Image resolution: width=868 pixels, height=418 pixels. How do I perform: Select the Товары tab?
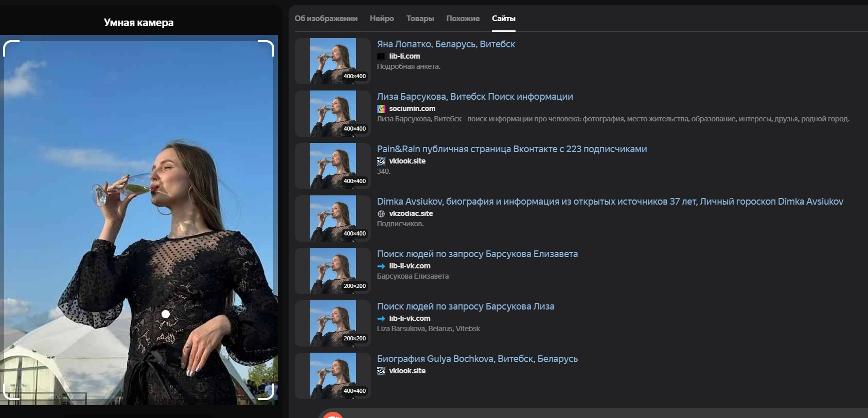(420, 19)
